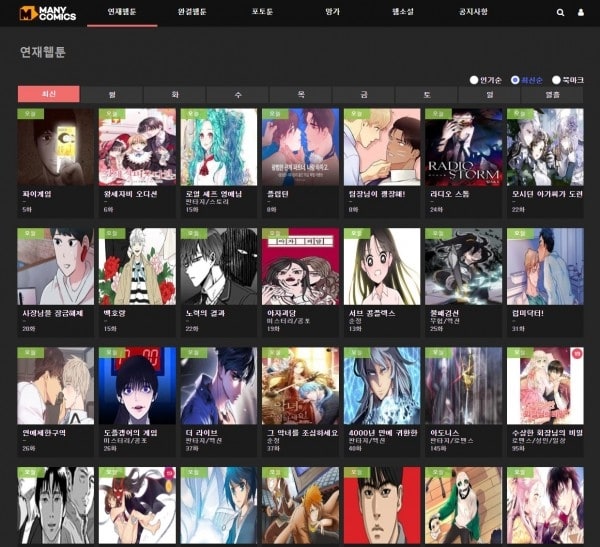This screenshot has width=600, height=547.
Task: Select the 북마크 radio button
Action: (x=556, y=80)
